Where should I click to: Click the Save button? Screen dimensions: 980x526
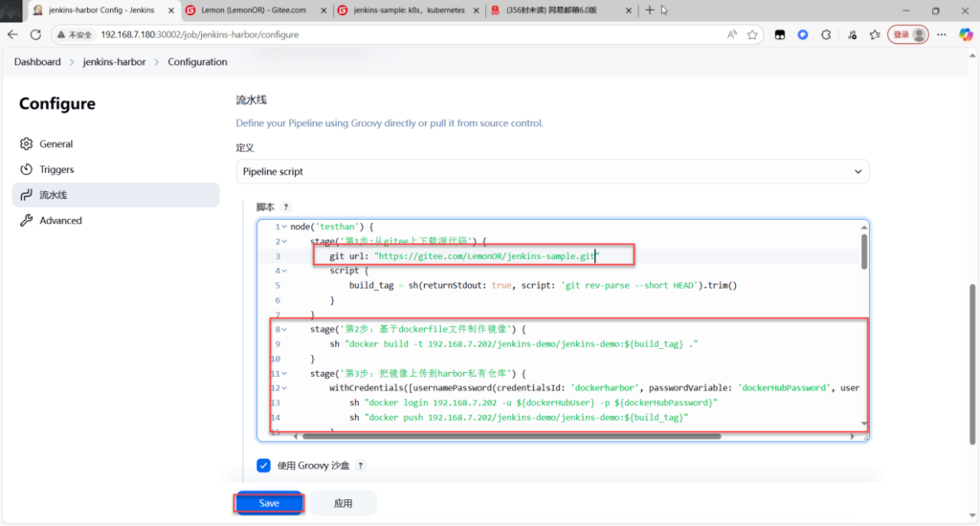pyautogui.click(x=269, y=503)
